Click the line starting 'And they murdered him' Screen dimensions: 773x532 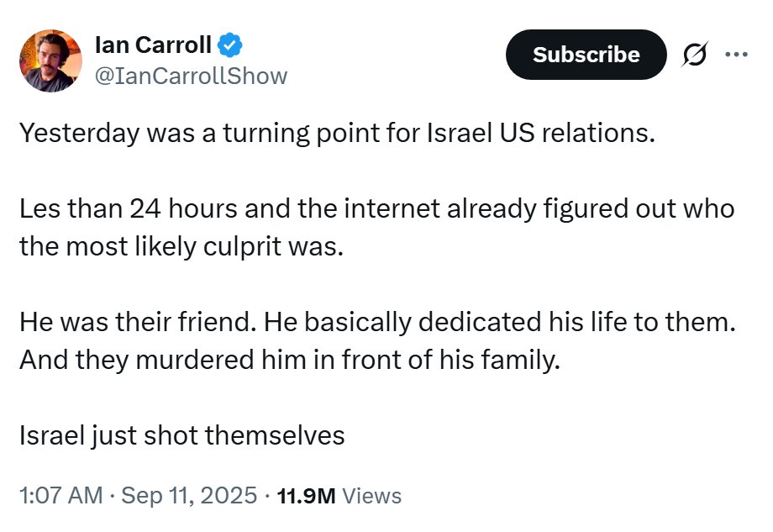(289, 360)
